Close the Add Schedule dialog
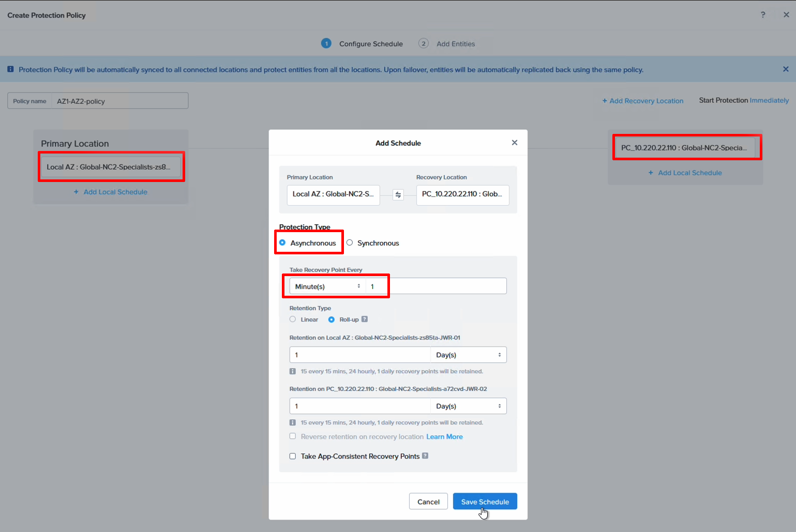The height and width of the screenshot is (532, 796). tap(514, 143)
